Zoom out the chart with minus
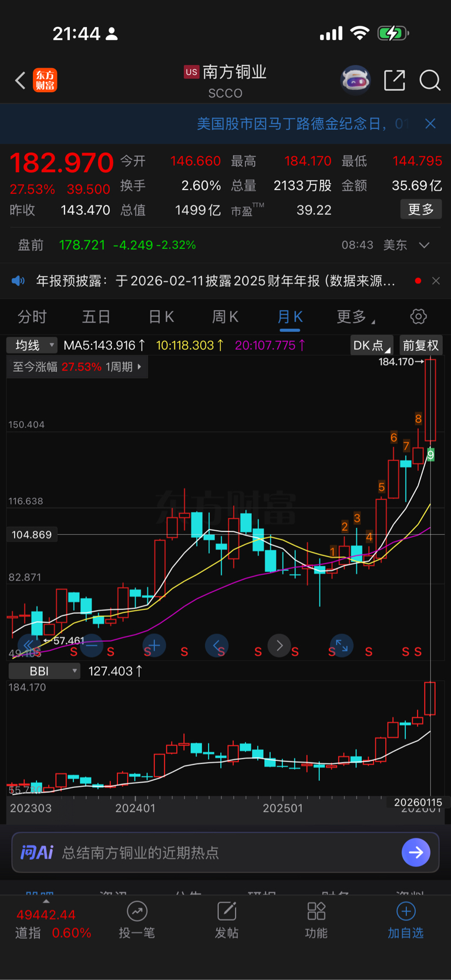The height and width of the screenshot is (980, 451). 92,646
